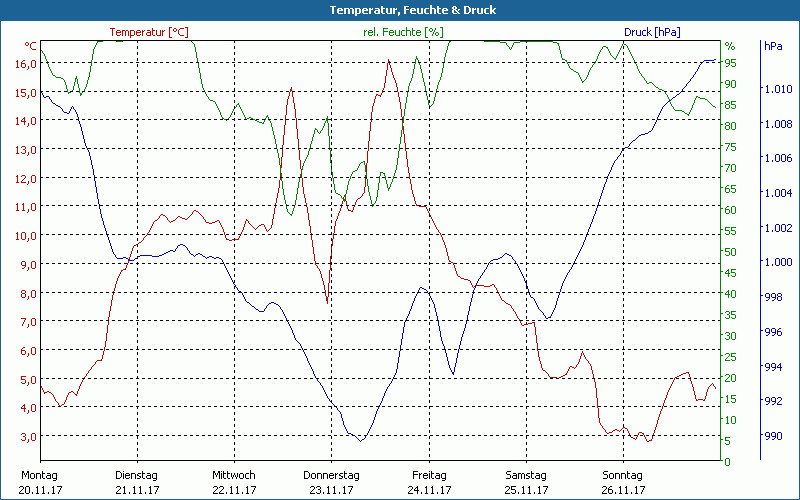The image size is (800, 500).
Task: Choose the Donnerstag 23.11.17 date label
Action: point(331,482)
